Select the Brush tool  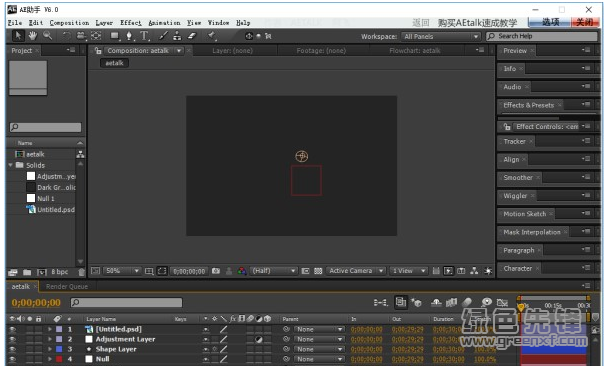click(164, 36)
